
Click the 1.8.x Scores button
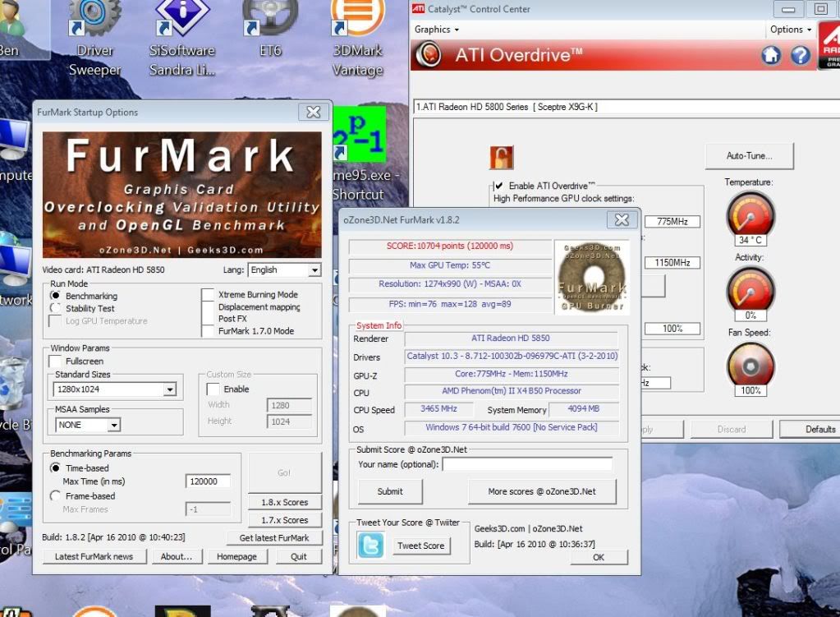284,502
